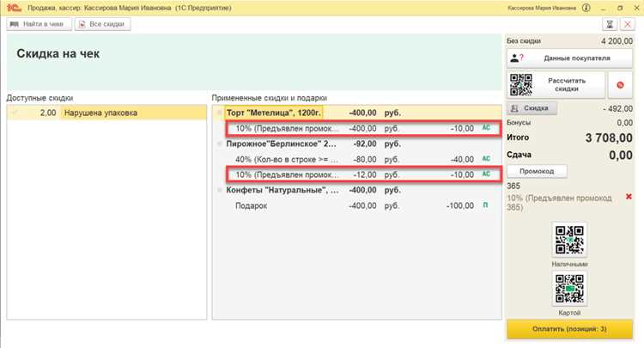Image resolution: width=644 pixels, height=348 pixels.
Task: Click -100,00 value in 'Подарок' row
Action: pos(460,205)
